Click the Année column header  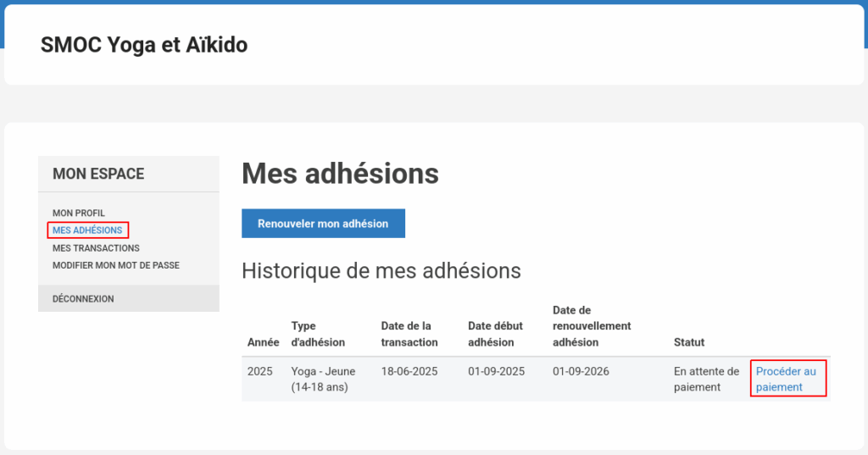(x=263, y=342)
